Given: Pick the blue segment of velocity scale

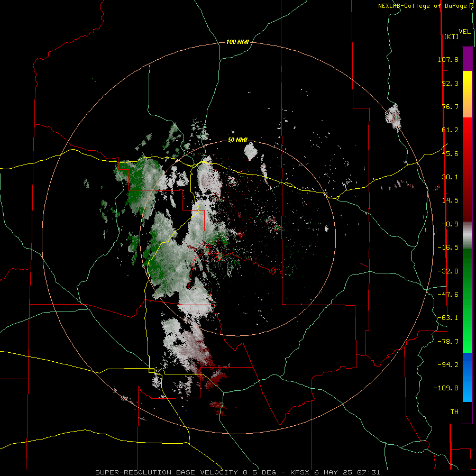Looking at the screenshot, I should click(x=467, y=377).
